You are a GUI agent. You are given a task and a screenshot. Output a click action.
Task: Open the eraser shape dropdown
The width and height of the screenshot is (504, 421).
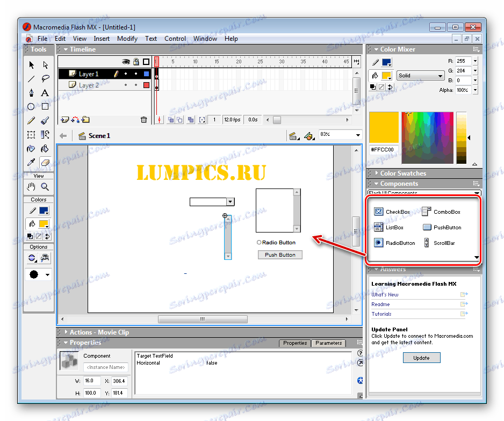[x=47, y=274]
